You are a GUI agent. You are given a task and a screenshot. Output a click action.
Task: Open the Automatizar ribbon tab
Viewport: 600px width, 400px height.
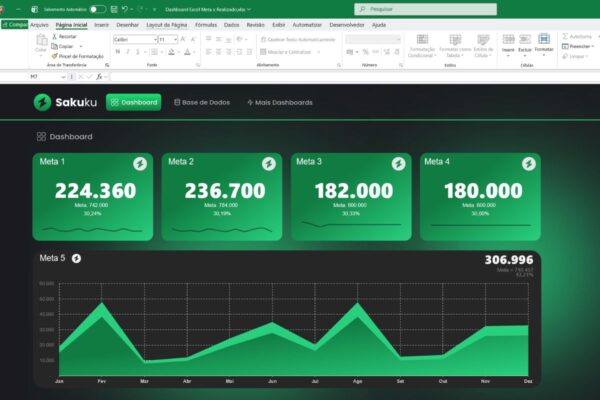307,25
